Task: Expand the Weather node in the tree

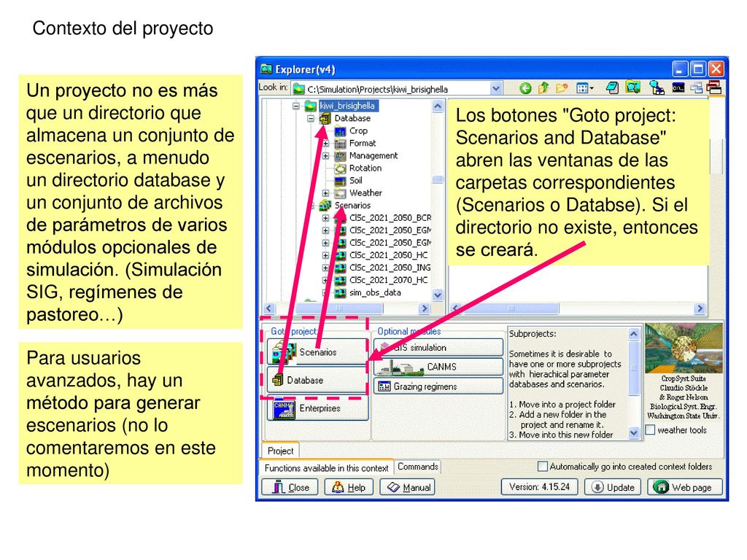Action: coord(325,192)
